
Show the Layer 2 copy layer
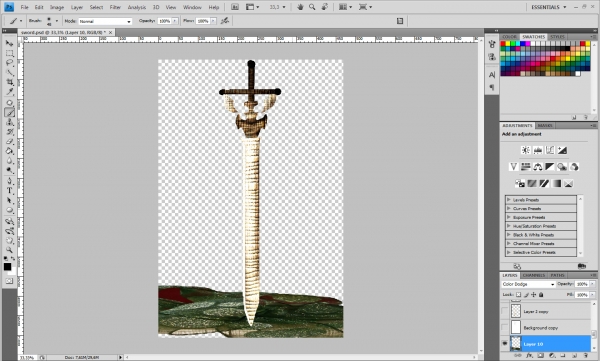(505, 311)
